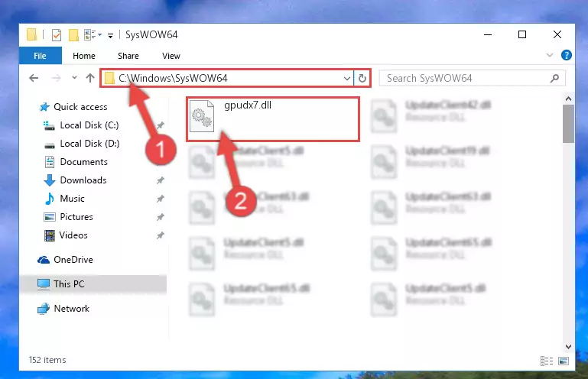Open Local Disk (C:) in sidebar
Screen dimensions: 588x379
89,125
